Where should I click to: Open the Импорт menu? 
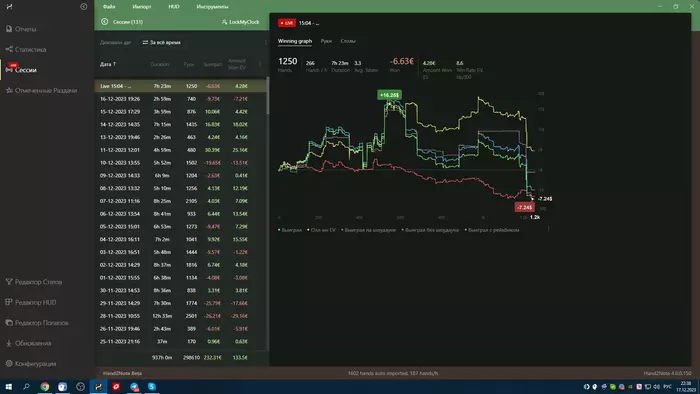coord(142,7)
